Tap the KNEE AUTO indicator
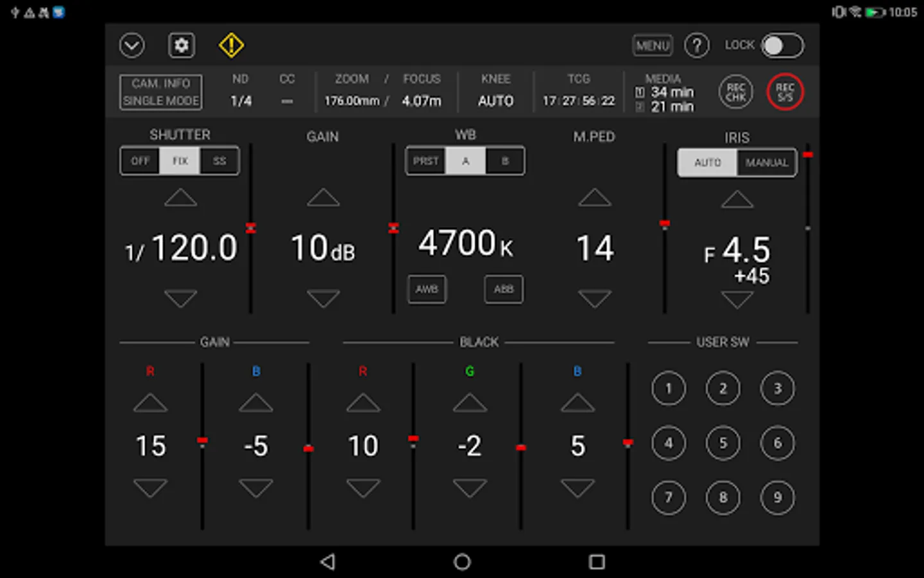This screenshot has width=924, height=578. [x=496, y=101]
